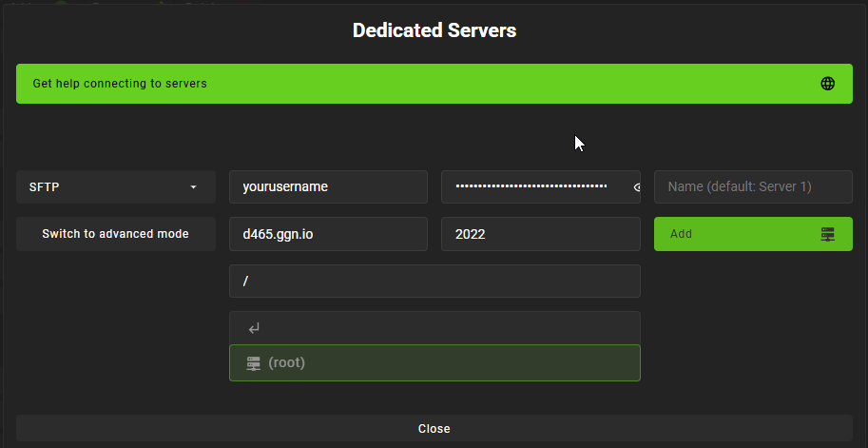Click the globe icon in the help banner

click(827, 84)
